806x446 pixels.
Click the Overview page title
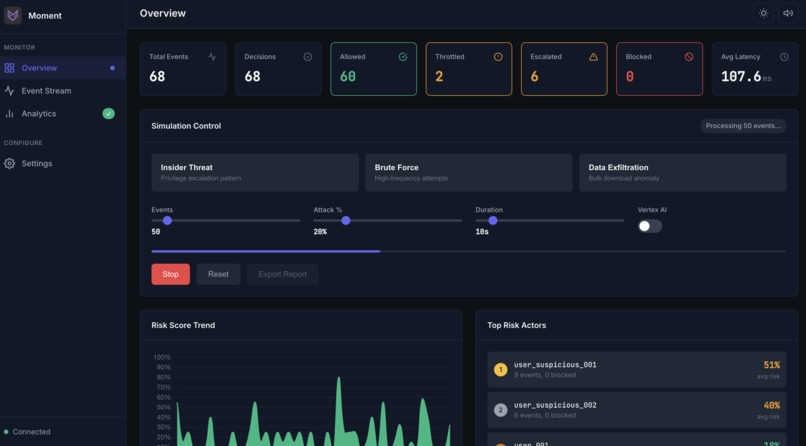pyautogui.click(x=163, y=13)
